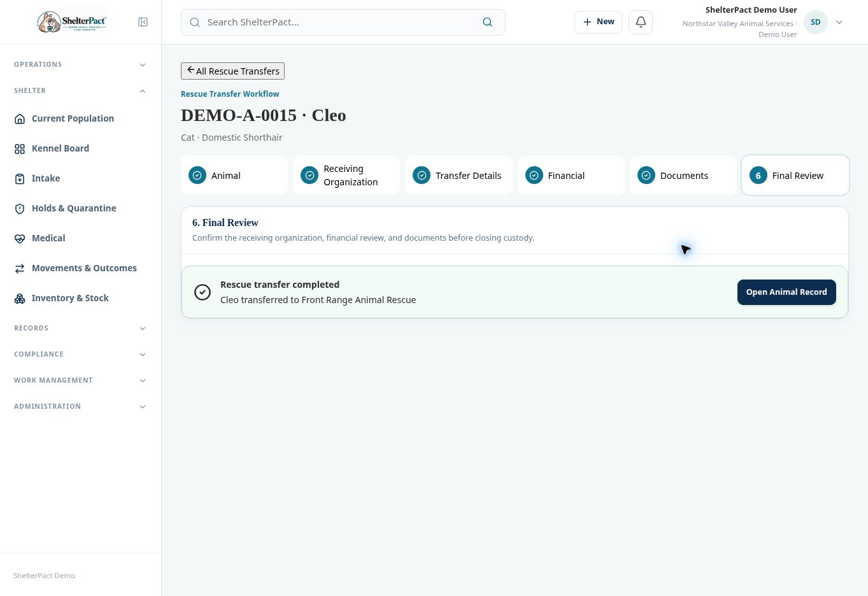The height and width of the screenshot is (596, 868).
Task: Open the notifications bell
Action: tap(641, 22)
